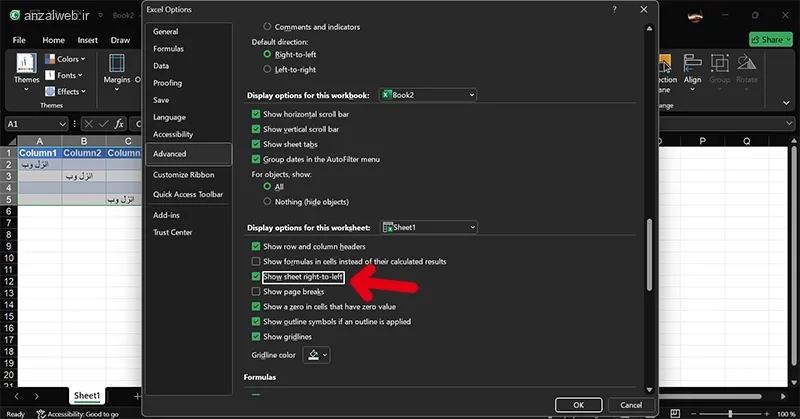Uncheck Show sheet right-to-left
Image resolution: width=800 pixels, height=419 pixels.
[x=256, y=277]
